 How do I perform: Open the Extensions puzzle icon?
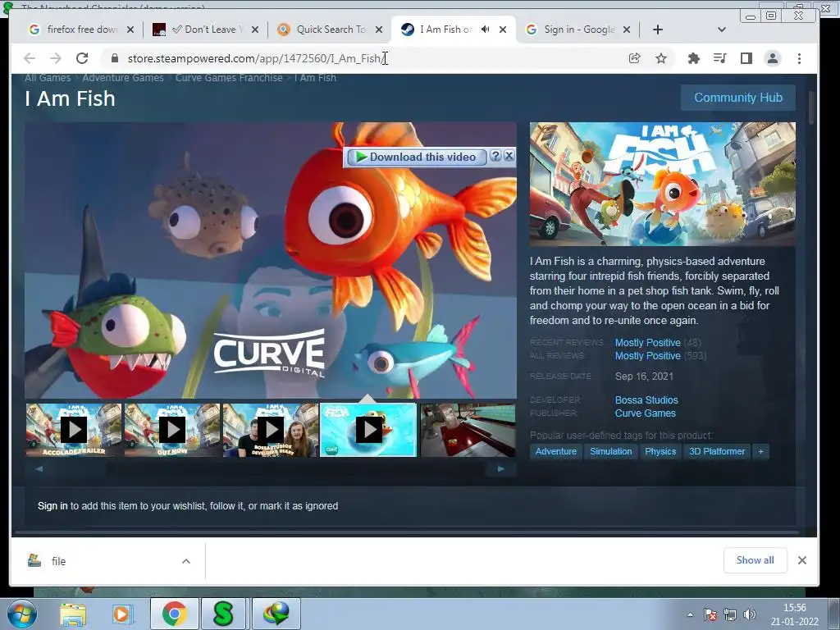694,58
